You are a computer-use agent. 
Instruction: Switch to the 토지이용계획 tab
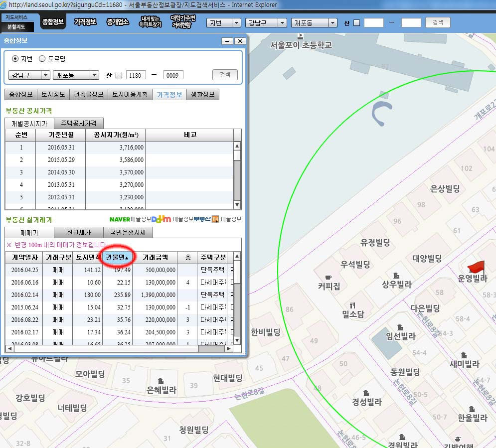[x=130, y=94]
